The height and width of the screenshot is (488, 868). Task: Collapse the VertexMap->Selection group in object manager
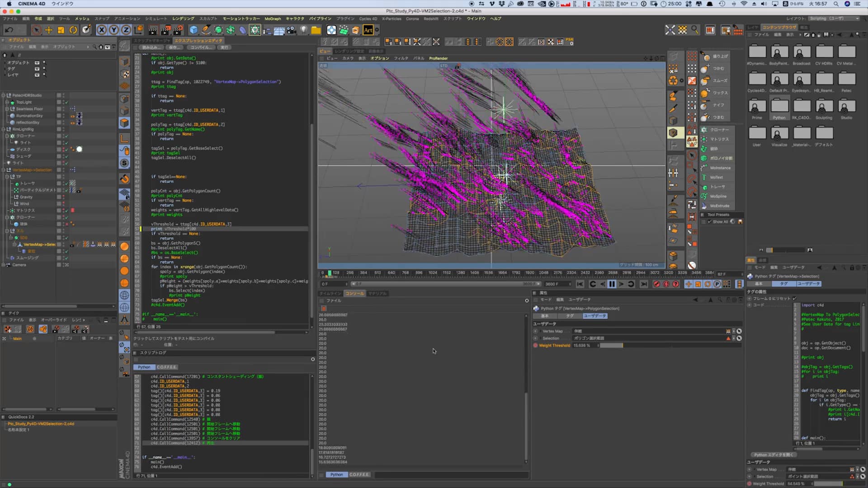(4, 169)
